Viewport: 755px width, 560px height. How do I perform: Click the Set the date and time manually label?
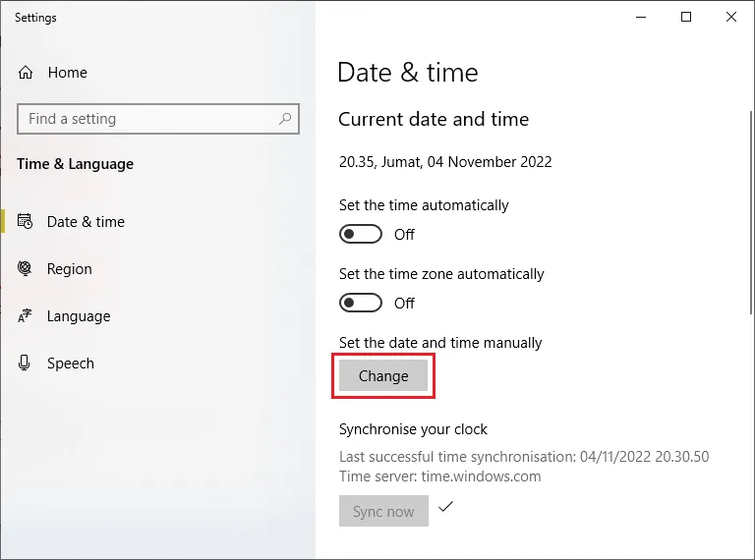(x=440, y=343)
